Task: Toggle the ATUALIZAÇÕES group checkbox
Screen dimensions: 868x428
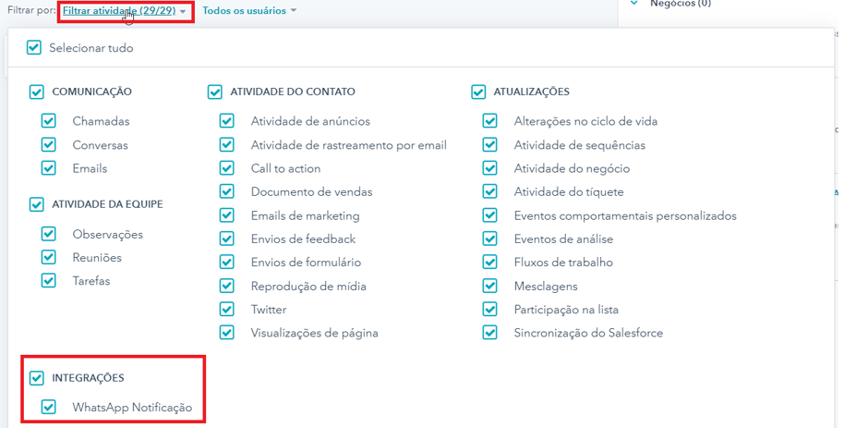Action: 478,92
